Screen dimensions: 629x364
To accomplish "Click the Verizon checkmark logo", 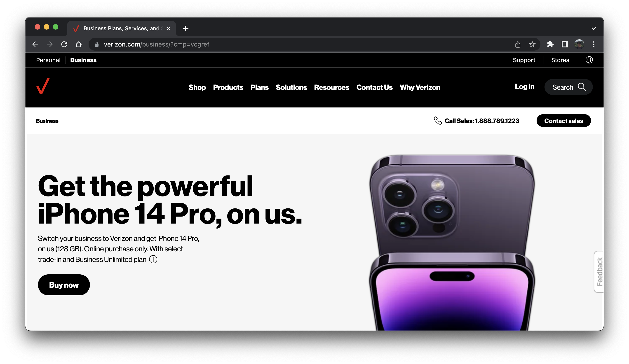I will (43, 86).
